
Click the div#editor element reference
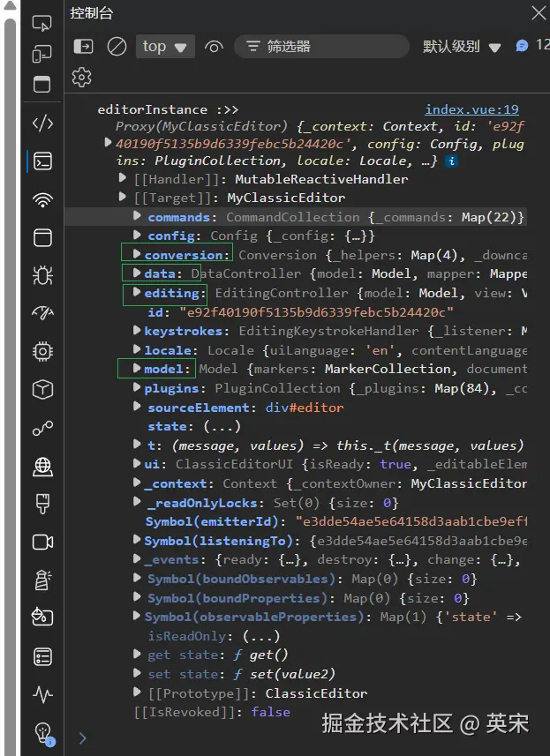coord(305,408)
